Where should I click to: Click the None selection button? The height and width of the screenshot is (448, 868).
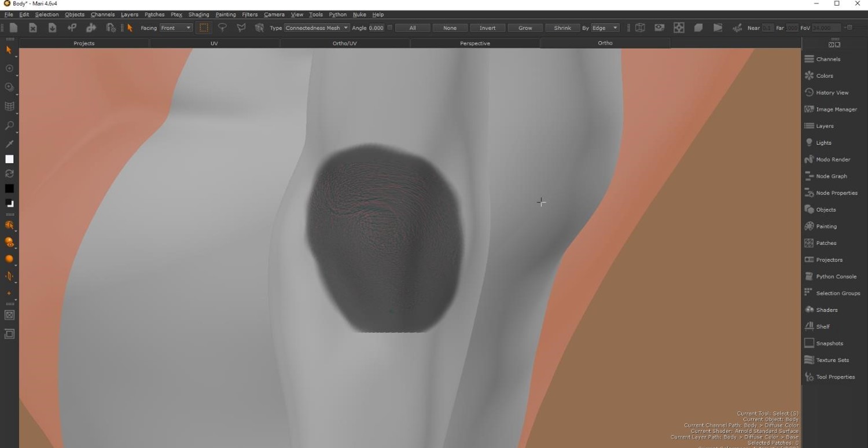450,28
